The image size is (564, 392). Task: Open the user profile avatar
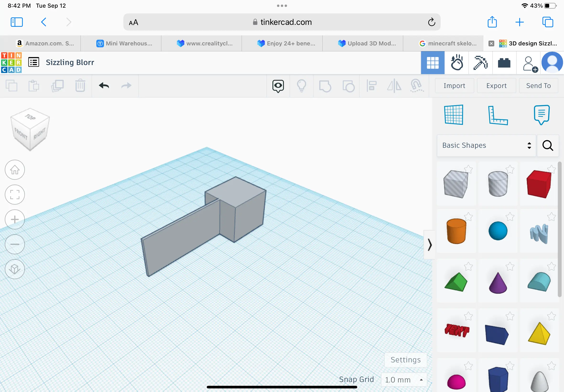pos(552,63)
